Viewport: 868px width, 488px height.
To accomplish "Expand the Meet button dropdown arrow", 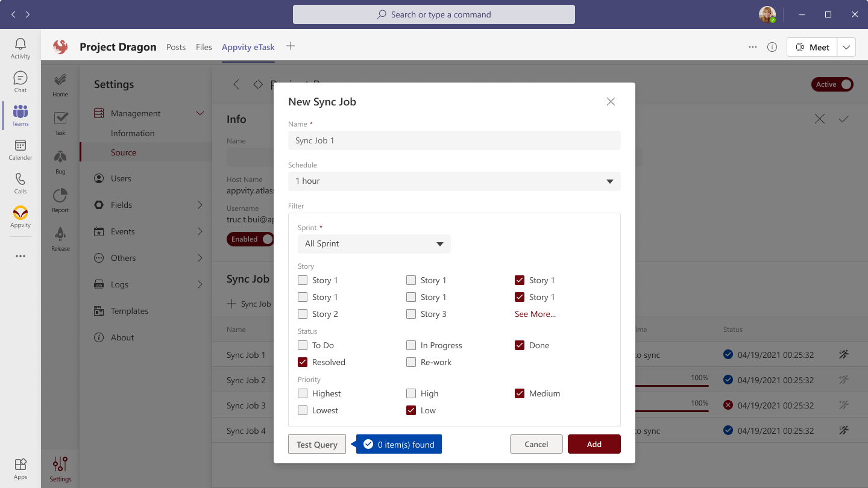I will (846, 47).
